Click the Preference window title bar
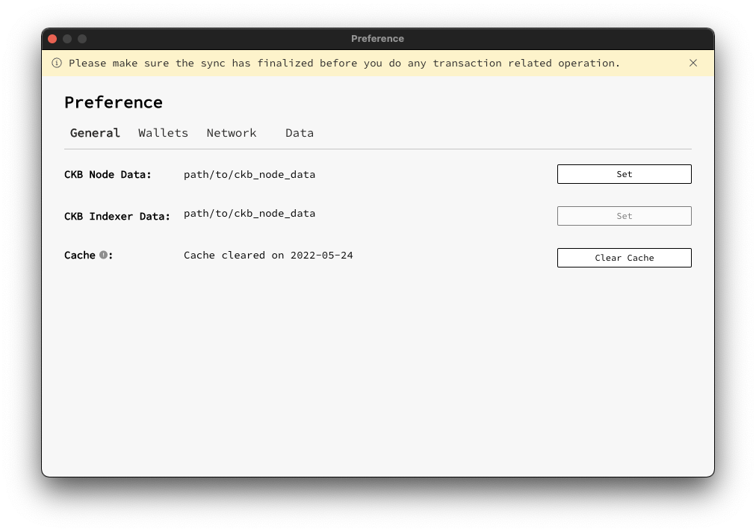Image resolution: width=756 pixels, height=532 pixels. tap(378, 38)
